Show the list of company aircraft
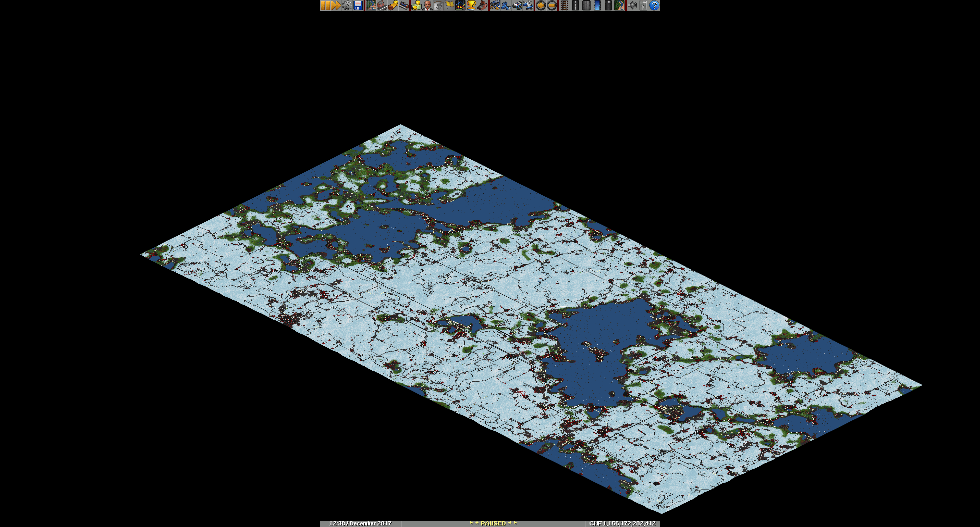 point(529,5)
